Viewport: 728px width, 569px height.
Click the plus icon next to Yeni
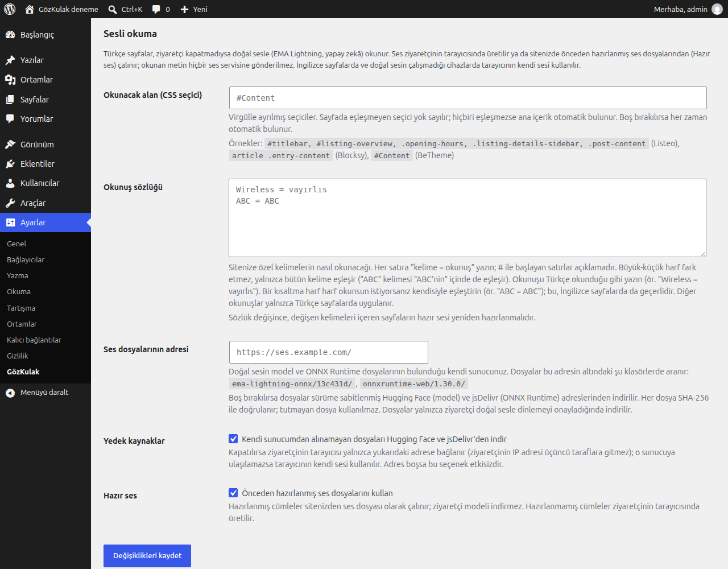184,9
